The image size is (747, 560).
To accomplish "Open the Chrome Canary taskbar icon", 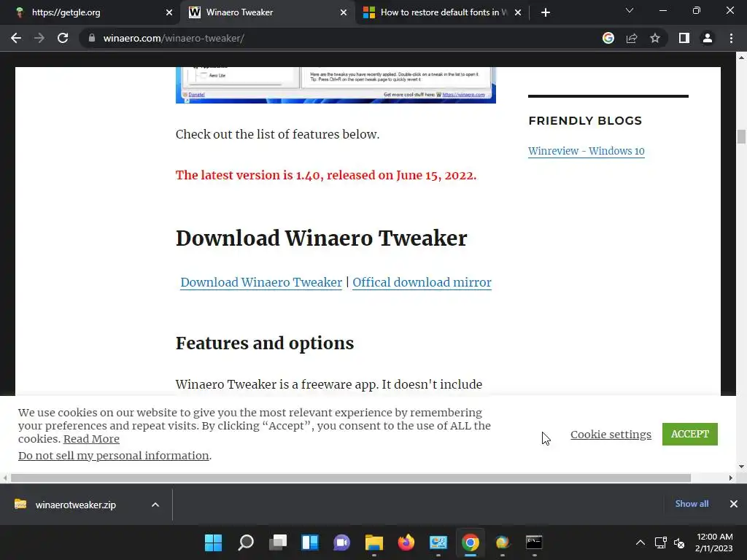I will tap(502, 542).
